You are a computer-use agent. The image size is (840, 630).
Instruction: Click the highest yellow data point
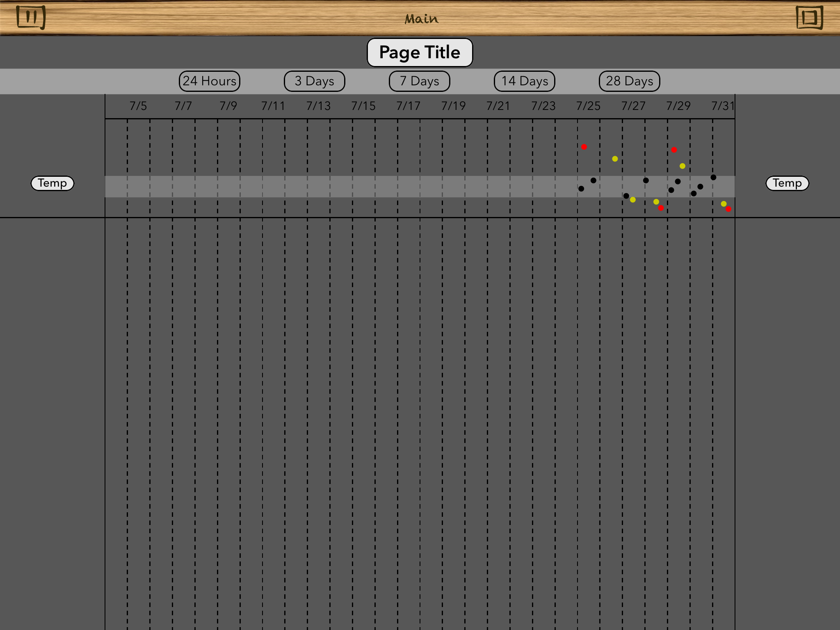pos(615,159)
